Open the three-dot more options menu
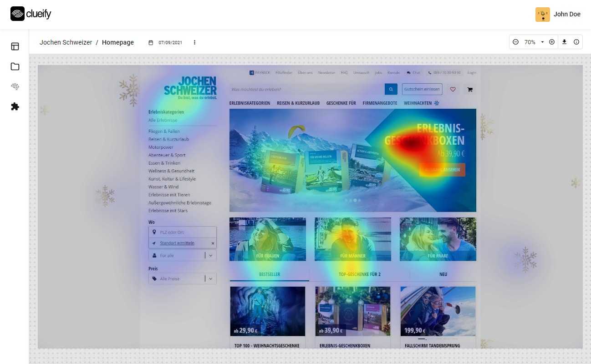Screen dimensions: 591x364 [194, 42]
